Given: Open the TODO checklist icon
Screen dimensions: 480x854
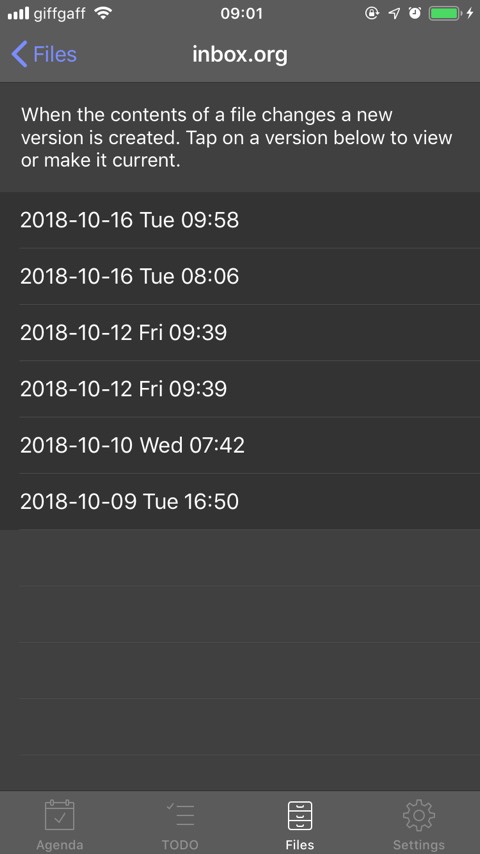Looking at the screenshot, I should [x=180, y=815].
